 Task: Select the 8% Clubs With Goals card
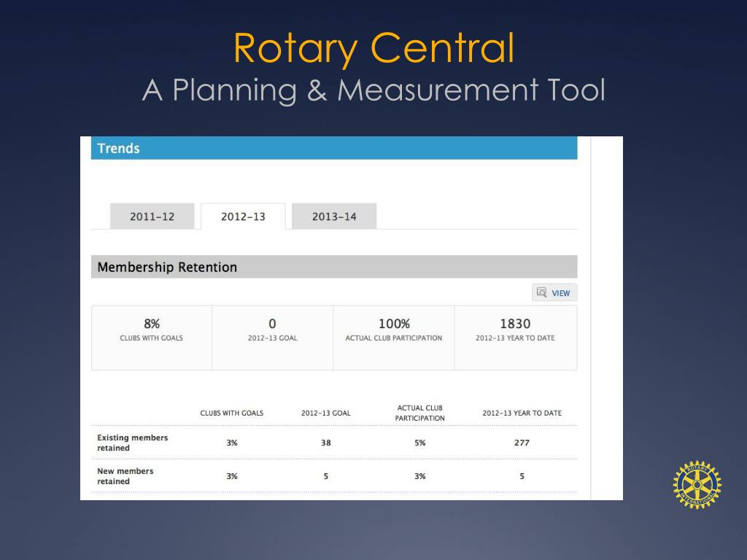[x=152, y=338]
